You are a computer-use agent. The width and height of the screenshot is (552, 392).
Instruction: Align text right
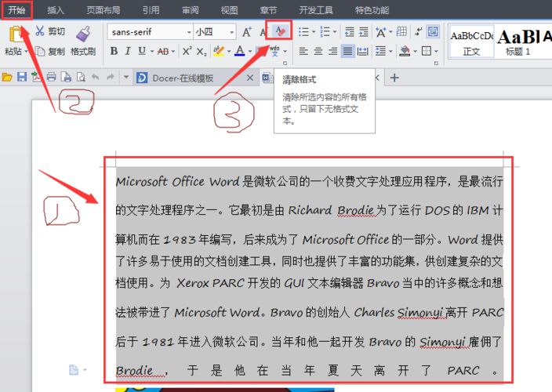pyautogui.click(x=333, y=52)
